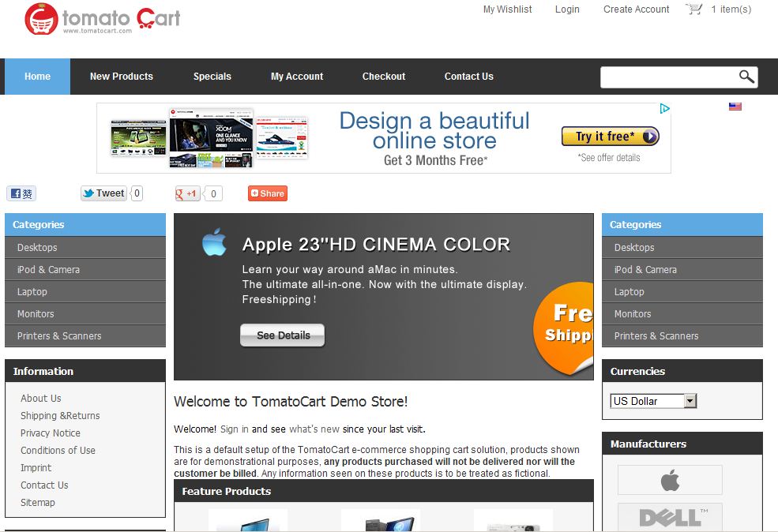The width and height of the screenshot is (778, 532).
Task: Open Checkout in the navigation bar
Action: (x=384, y=77)
